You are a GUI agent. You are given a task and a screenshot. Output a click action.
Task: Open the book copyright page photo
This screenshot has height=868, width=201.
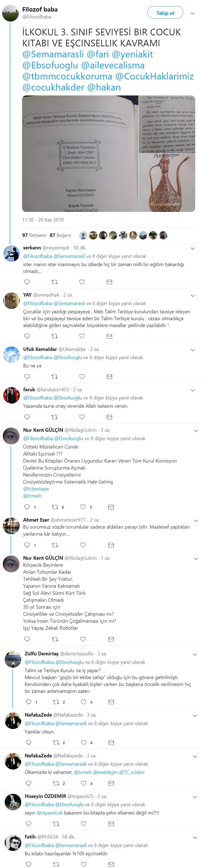(x=80, y=154)
